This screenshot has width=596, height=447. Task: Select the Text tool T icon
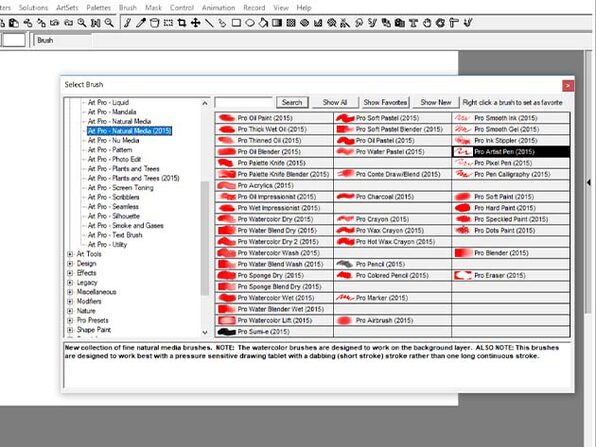coord(413,23)
